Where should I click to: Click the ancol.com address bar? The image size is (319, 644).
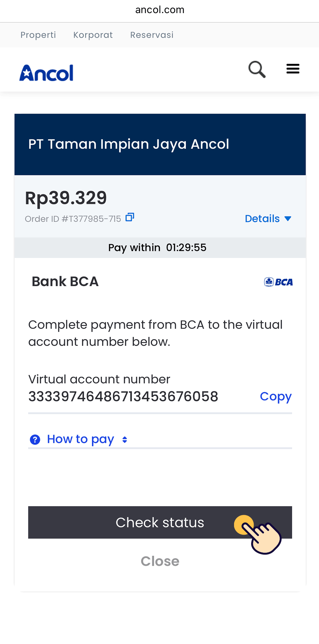click(160, 10)
